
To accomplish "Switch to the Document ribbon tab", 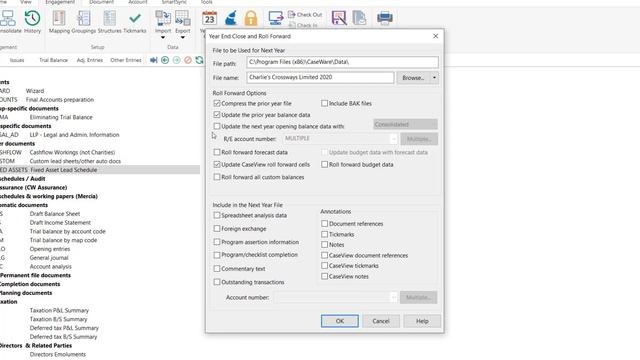I will [x=102, y=2].
